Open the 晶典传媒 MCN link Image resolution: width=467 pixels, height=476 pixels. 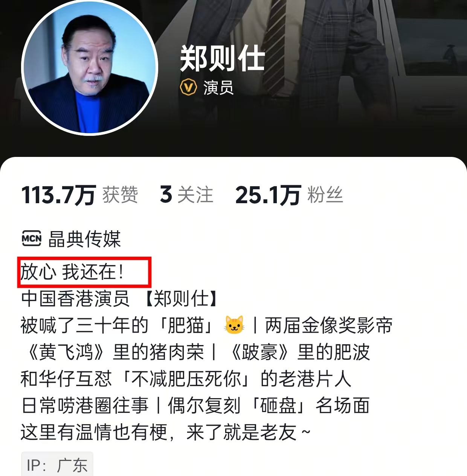coord(84,239)
